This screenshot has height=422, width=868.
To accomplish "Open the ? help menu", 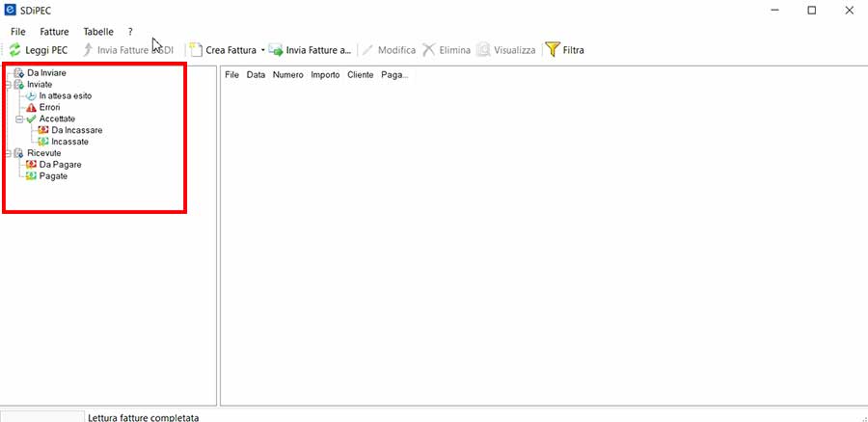I will pos(130,32).
